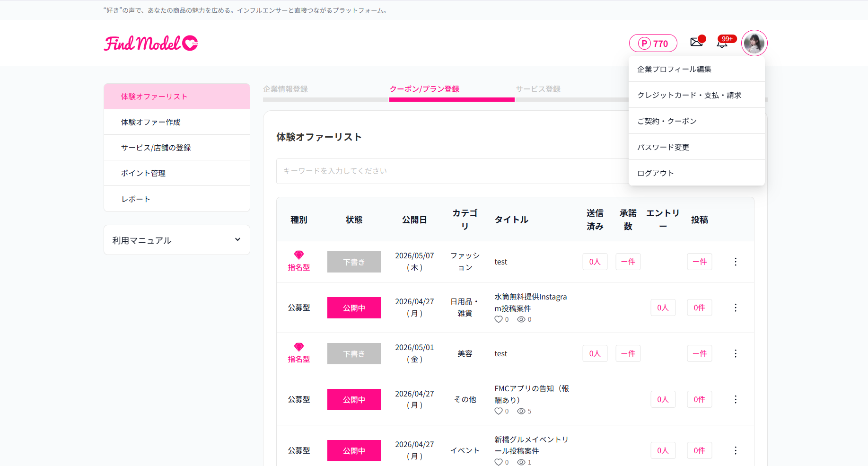Viewport: 868px width, 466px height.
Task: Click 投稿 0件 for 水筒無料提供 row
Action: point(700,308)
